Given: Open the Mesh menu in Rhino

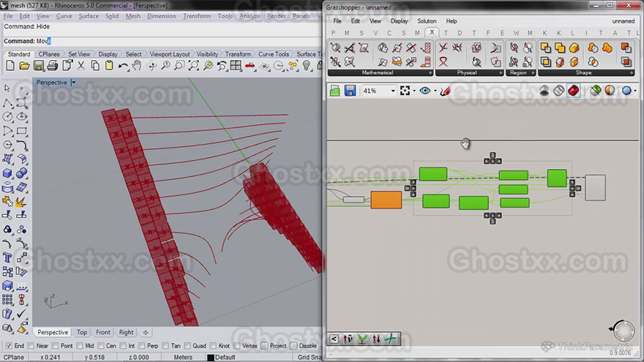Looking at the screenshot, I should [x=132, y=16].
